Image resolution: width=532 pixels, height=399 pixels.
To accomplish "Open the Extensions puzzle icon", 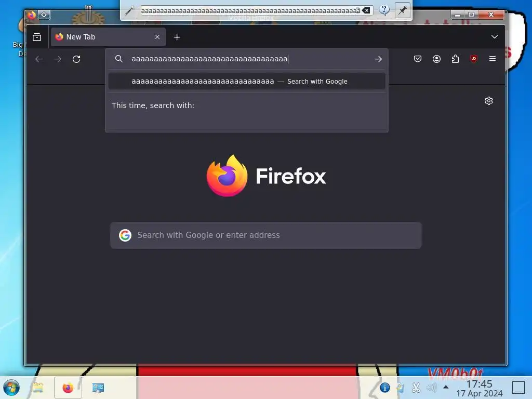I will click(455, 59).
